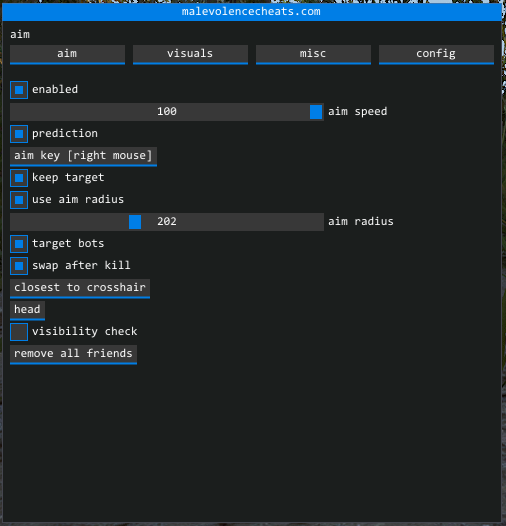This screenshot has width=506, height=526.
Task: Click the aim radius label
Action: pyautogui.click(x=361, y=221)
